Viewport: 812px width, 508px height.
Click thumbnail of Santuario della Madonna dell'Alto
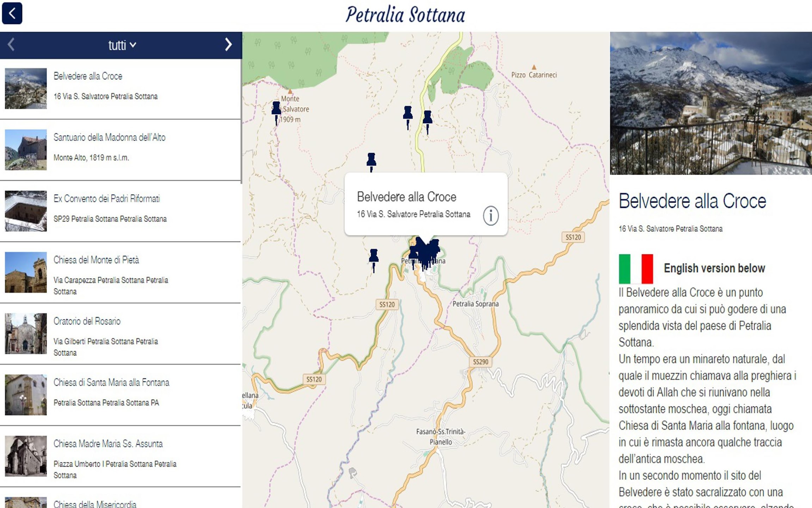[26, 150]
